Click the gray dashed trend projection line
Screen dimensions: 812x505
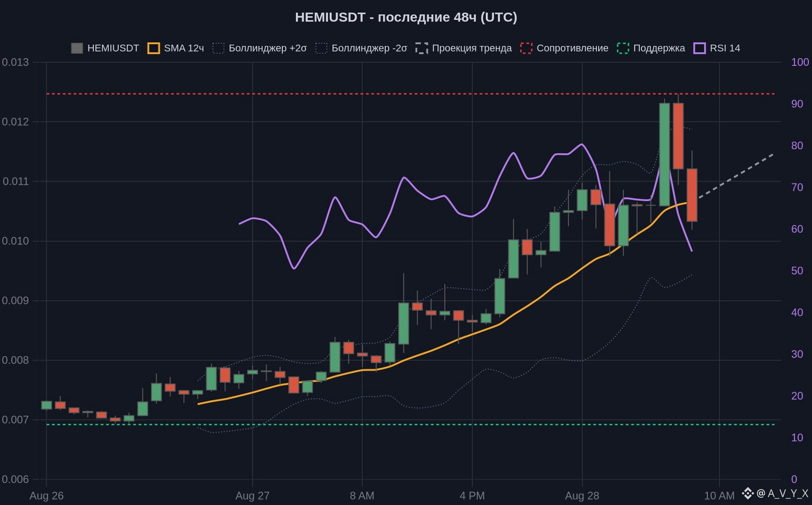(x=736, y=175)
